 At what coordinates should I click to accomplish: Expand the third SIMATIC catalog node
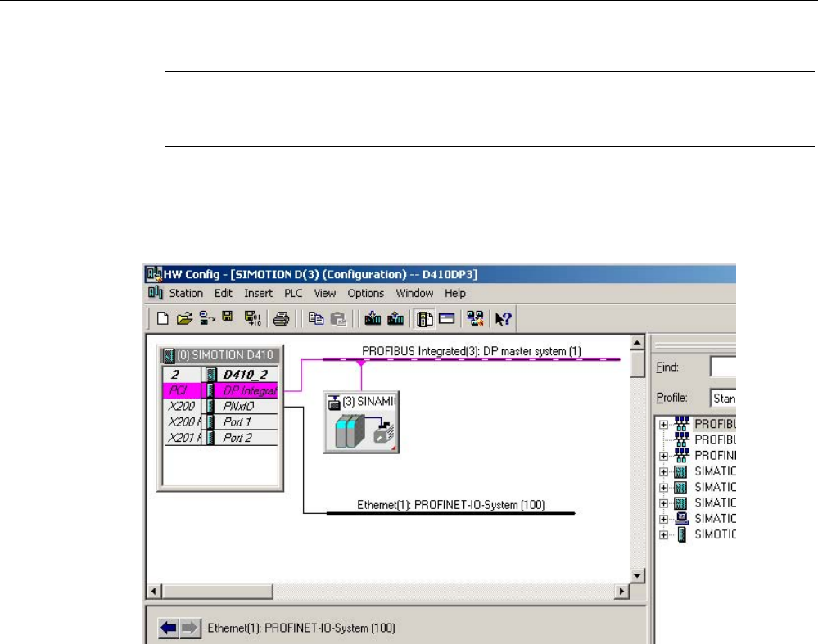(x=663, y=503)
